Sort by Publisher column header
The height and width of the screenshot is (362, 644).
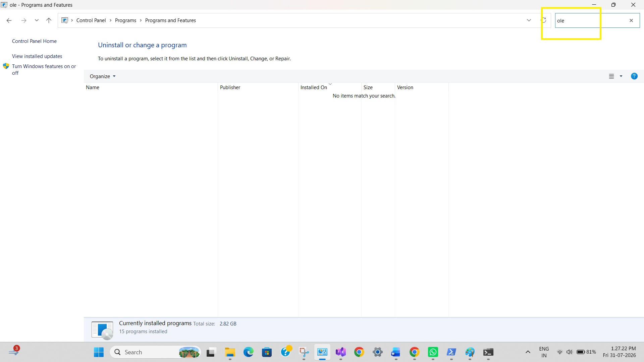click(x=258, y=87)
